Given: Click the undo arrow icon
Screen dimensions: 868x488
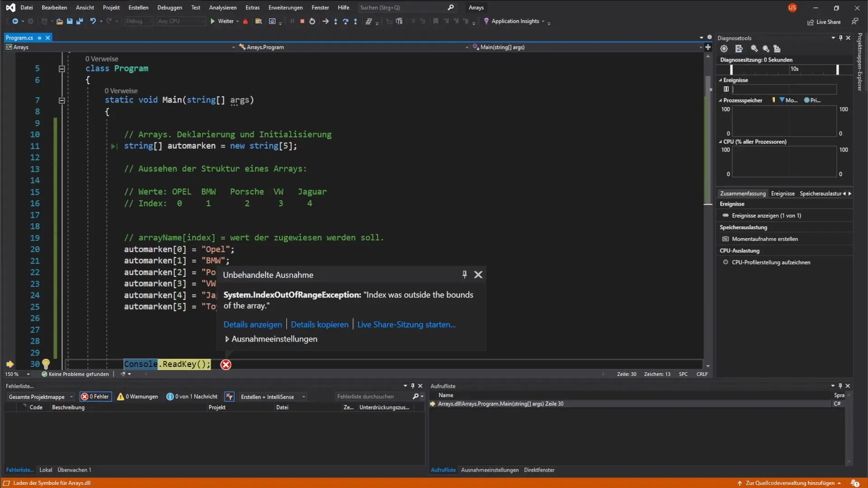Looking at the screenshot, I should click(93, 21).
